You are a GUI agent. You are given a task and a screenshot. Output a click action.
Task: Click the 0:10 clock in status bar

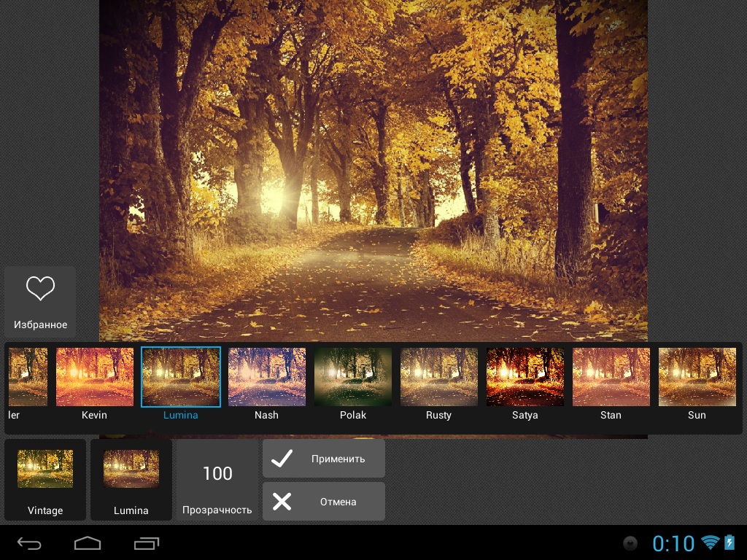[673, 543]
